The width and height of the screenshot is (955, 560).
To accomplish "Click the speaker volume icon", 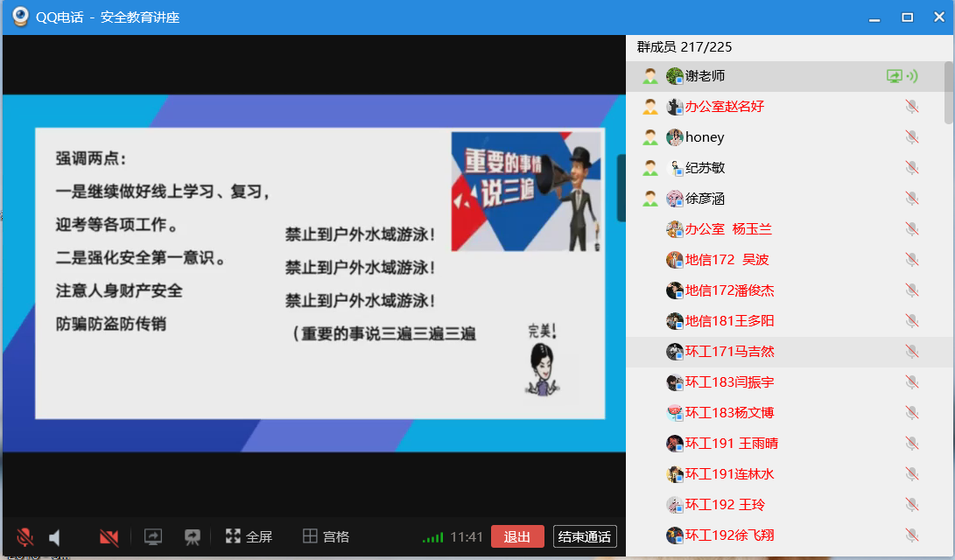I will tap(55, 536).
